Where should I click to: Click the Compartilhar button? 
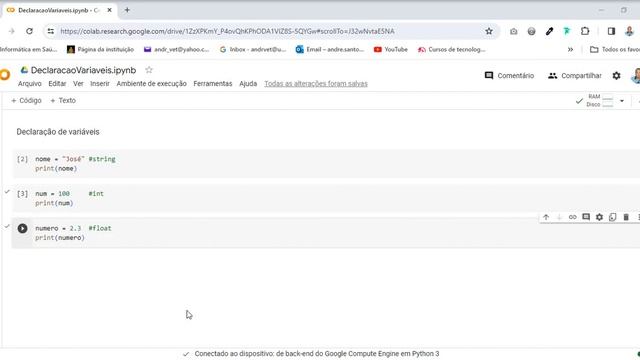pyautogui.click(x=575, y=76)
